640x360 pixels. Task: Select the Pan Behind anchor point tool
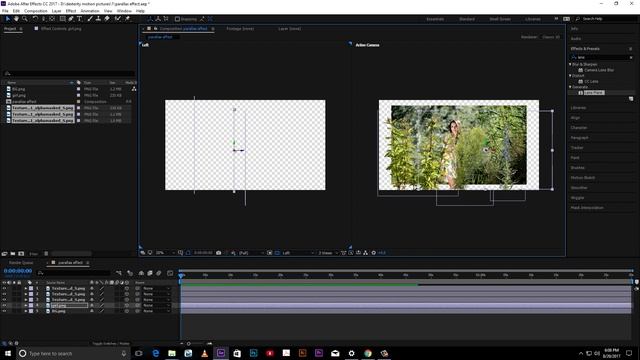coord(52,19)
